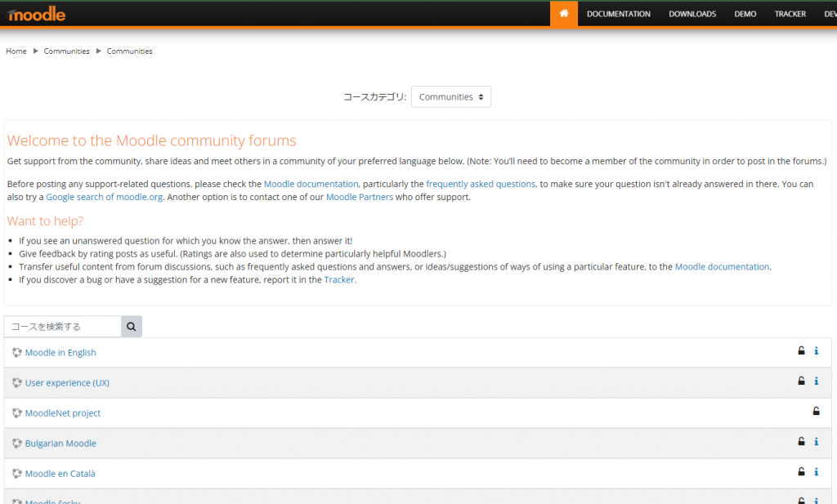Click the magnifier search button
The width and height of the screenshot is (837, 504).
click(132, 327)
